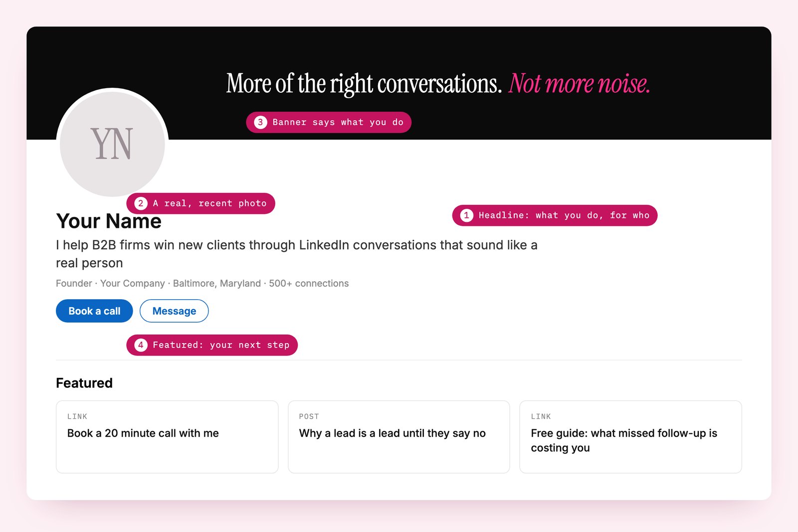
Task: Click the banner tagline Not more noise
Action: point(579,83)
